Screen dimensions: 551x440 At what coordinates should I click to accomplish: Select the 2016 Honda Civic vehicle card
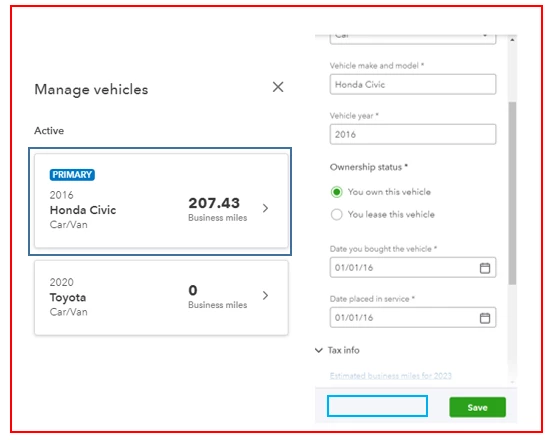click(161, 201)
